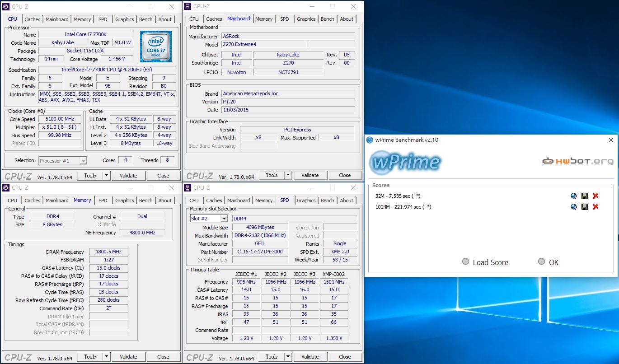Click the globe icon for the 32M score
Image resolution: width=619 pixels, height=364 pixels.
pos(574,196)
